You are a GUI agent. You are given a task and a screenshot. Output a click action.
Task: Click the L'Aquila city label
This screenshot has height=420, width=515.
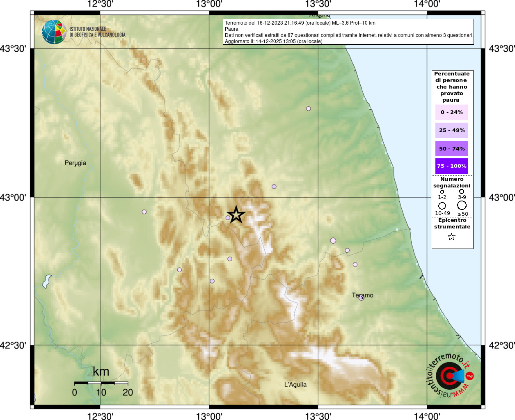[x=295, y=385]
